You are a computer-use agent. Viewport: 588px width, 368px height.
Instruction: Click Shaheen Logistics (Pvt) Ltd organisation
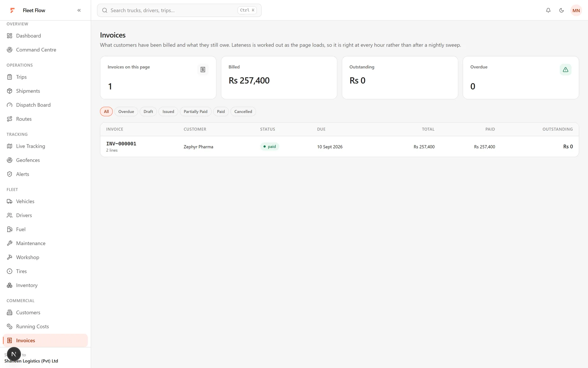tap(31, 361)
